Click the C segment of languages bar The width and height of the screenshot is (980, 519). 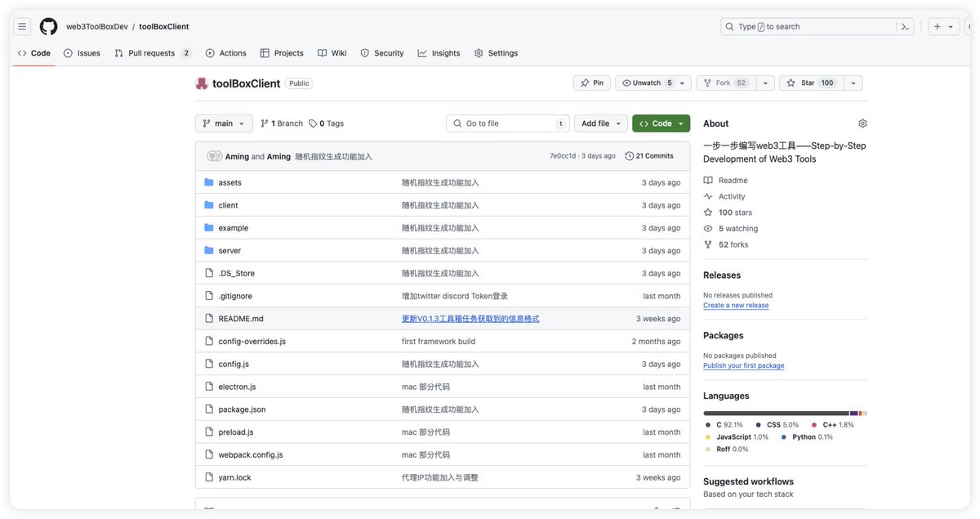click(776, 414)
